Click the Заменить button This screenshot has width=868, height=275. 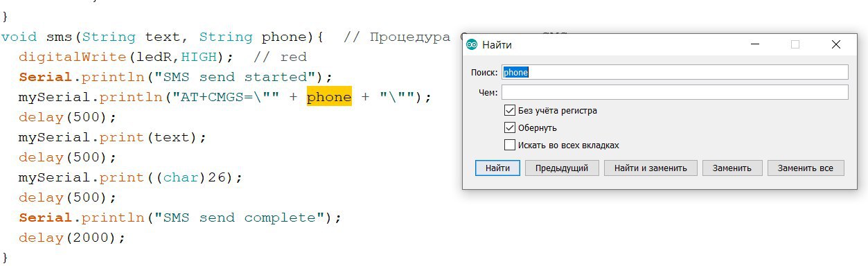click(732, 168)
